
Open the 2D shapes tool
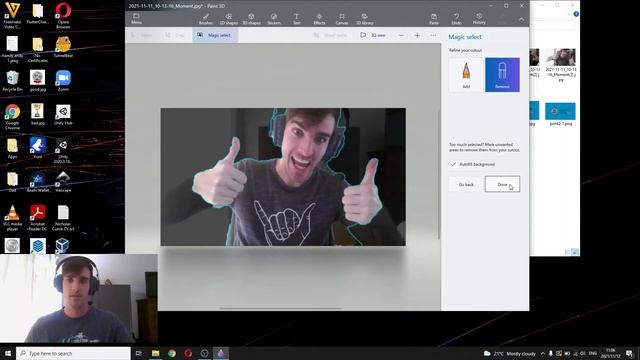click(x=229, y=19)
